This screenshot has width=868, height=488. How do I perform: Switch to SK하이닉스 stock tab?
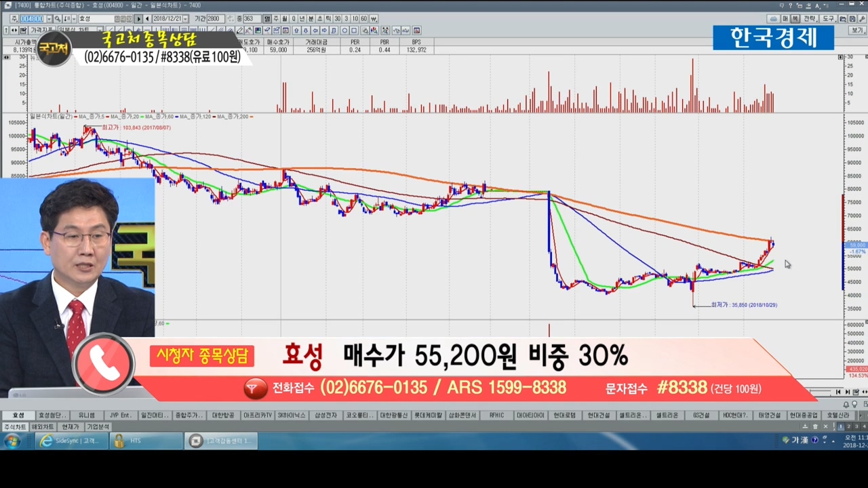pos(292,415)
